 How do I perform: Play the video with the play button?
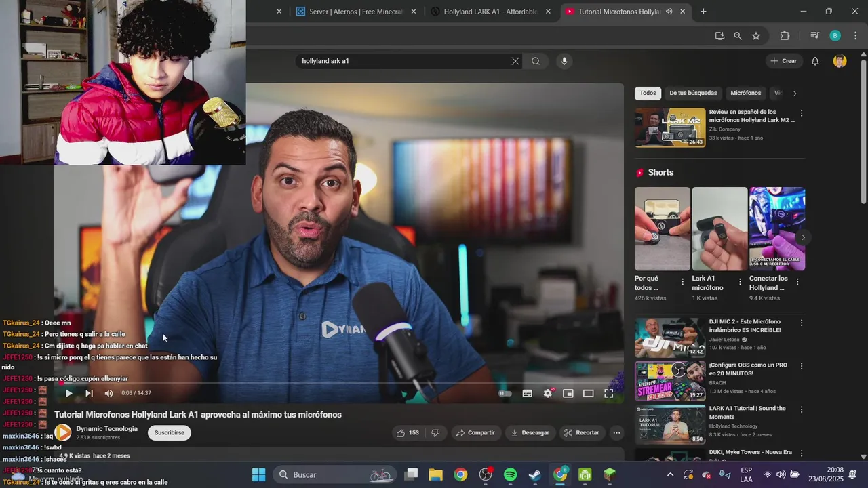coord(68,393)
